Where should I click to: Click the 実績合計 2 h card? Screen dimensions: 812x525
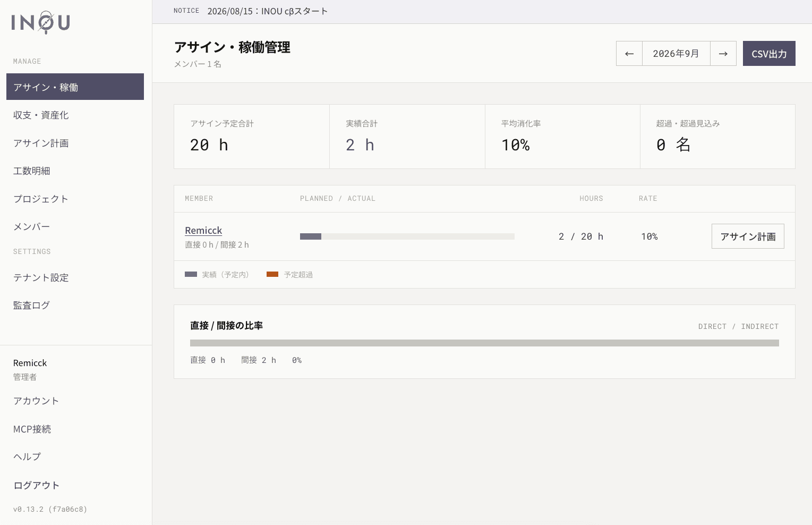coord(407,137)
